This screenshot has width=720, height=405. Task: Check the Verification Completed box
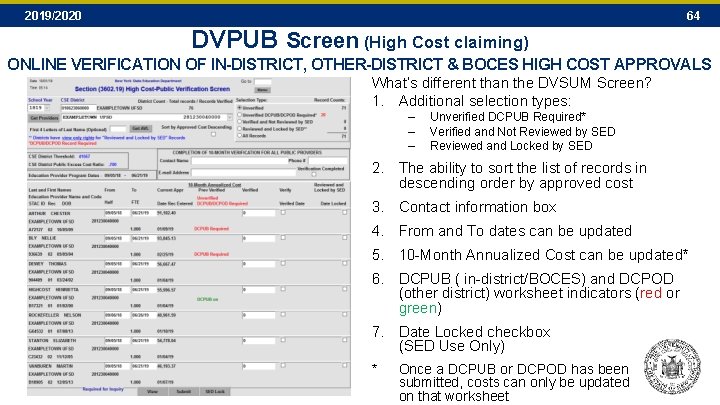coord(314,174)
